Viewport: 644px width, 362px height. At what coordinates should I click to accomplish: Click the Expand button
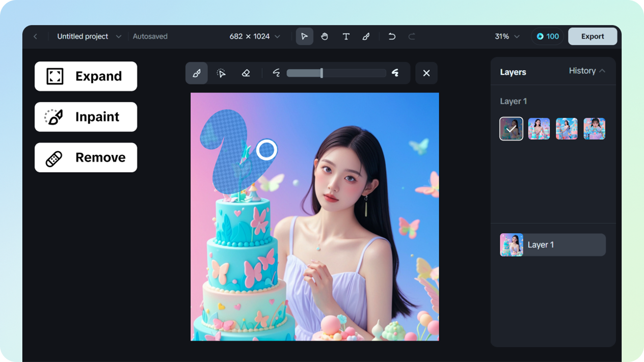click(x=86, y=76)
